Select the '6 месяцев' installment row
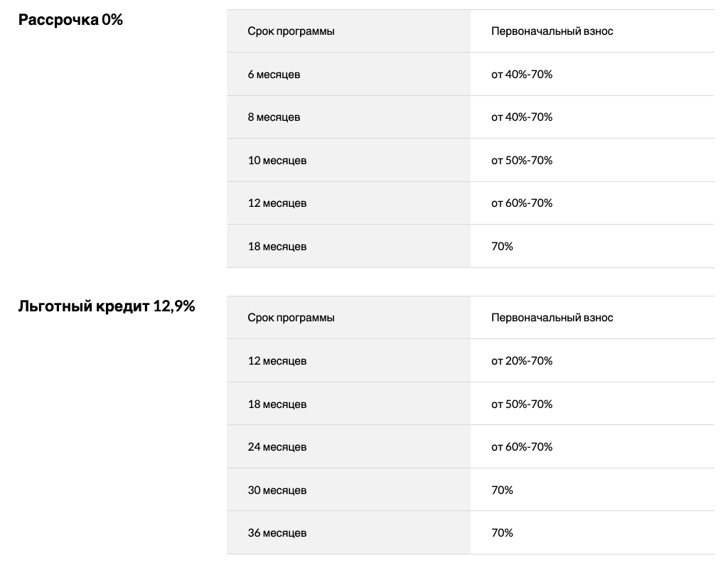The image size is (728, 563). [x=471, y=74]
